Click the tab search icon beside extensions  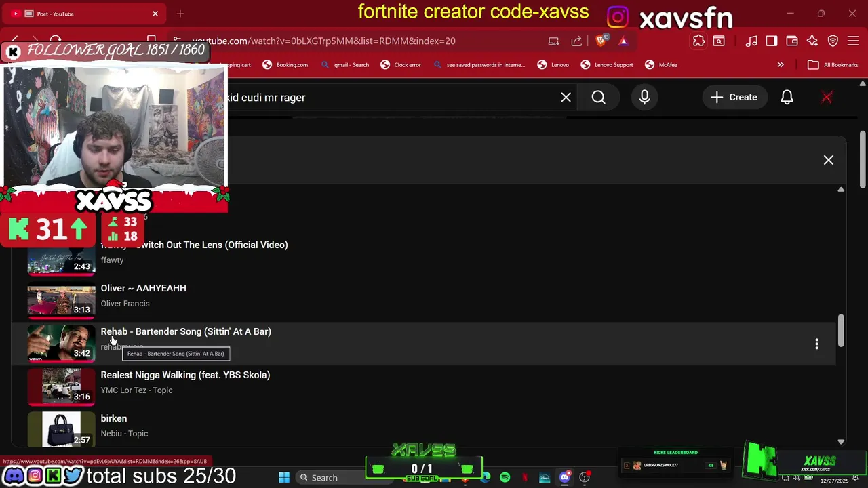click(719, 41)
